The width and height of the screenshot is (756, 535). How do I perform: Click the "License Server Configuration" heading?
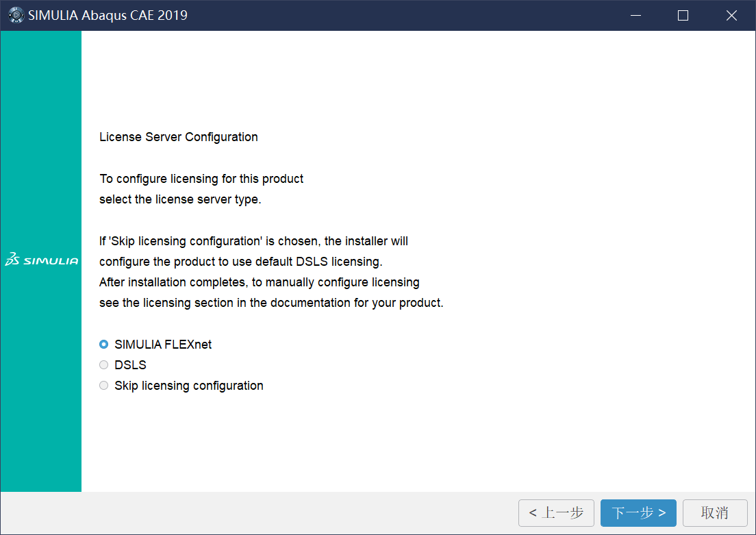pos(179,137)
